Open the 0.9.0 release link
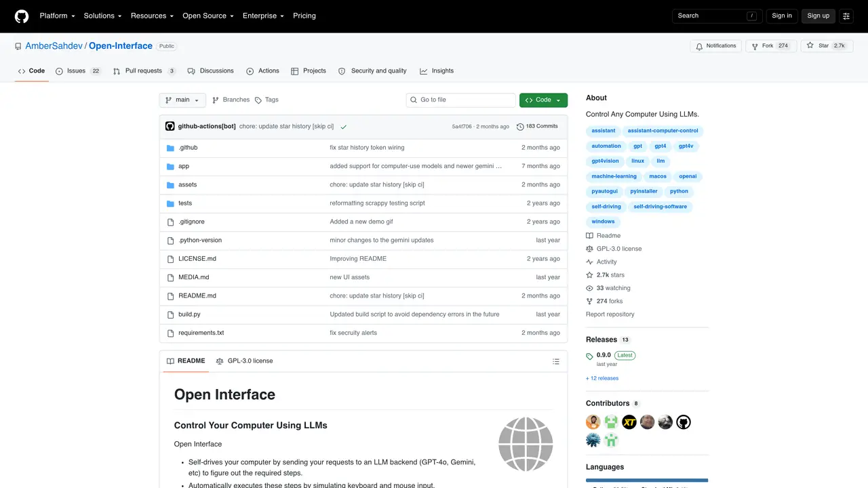 click(604, 355)
